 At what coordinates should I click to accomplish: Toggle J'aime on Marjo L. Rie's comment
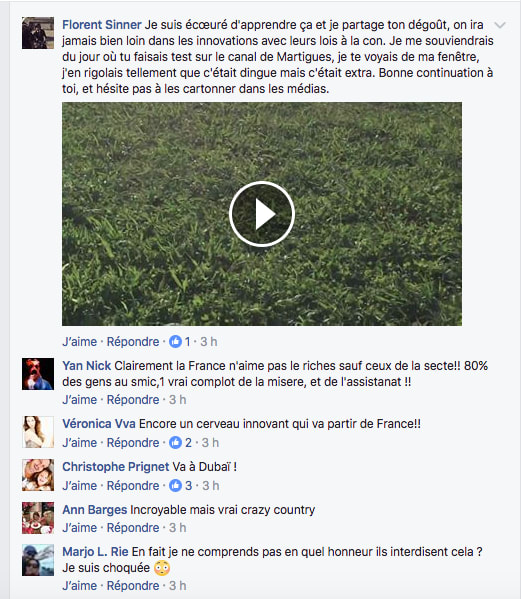point(79,586)
